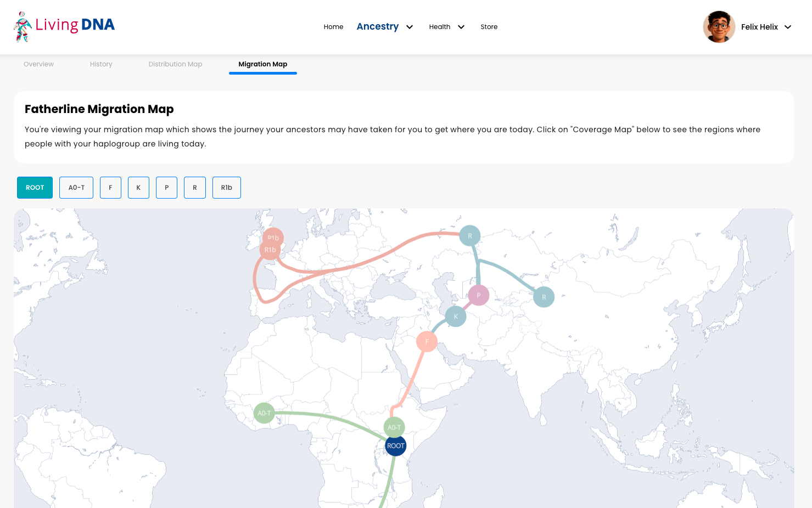Select the P haplogroup button

(166, 188)
